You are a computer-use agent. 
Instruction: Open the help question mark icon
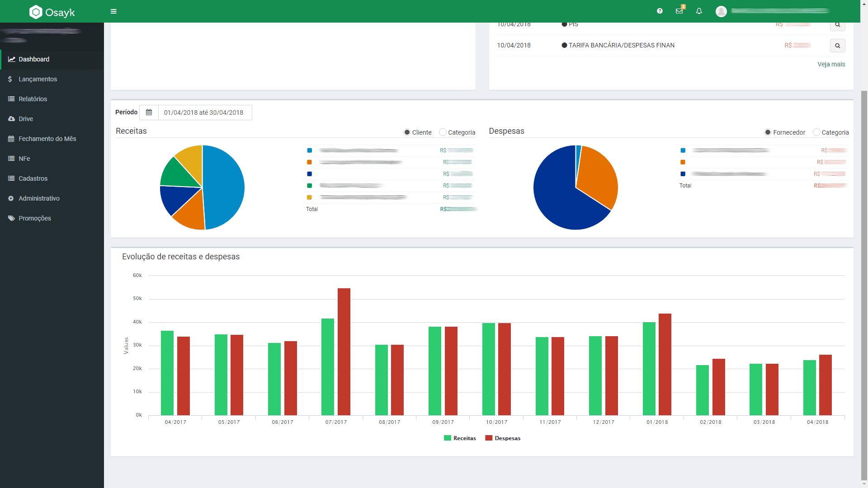click(x=660, y=11)
